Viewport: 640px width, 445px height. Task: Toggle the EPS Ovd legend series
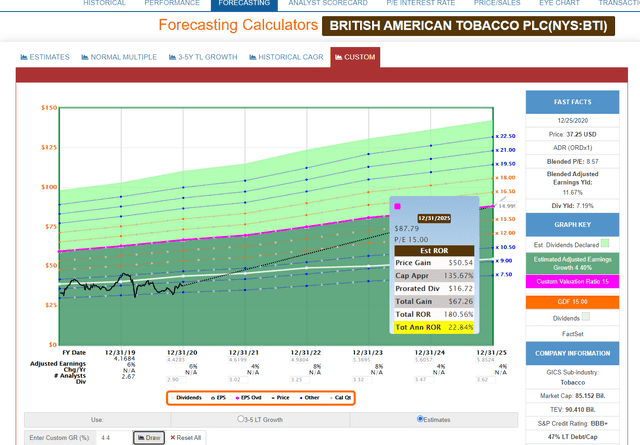249,398
